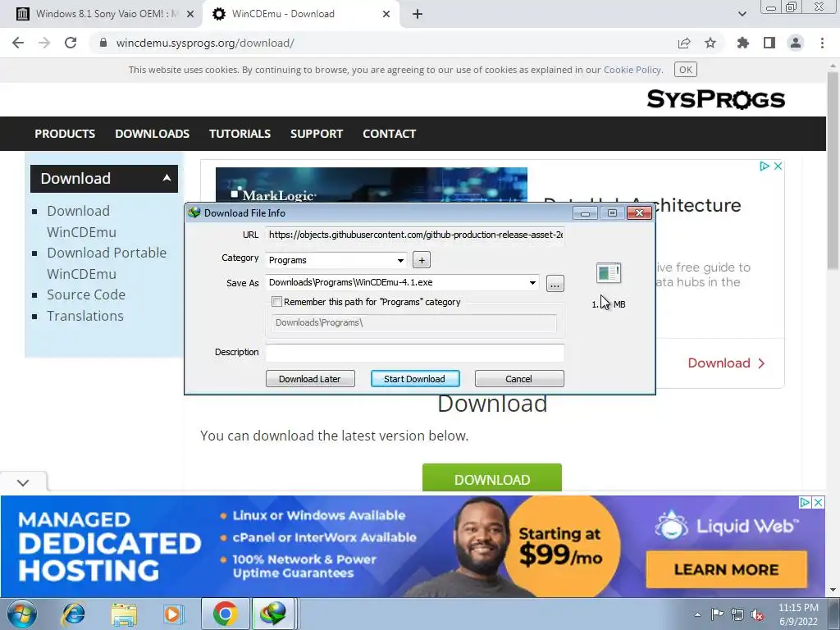This screenshot has height=630, width=840.
Task: Click the Download Later button
Action: tap(310, 379)
